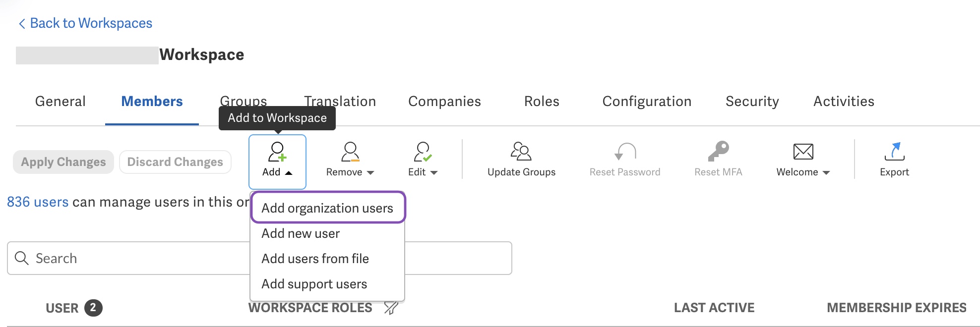980x327 pixels.
Task: Collapse the Add dropdown arrow
Action: pos(289,173)
